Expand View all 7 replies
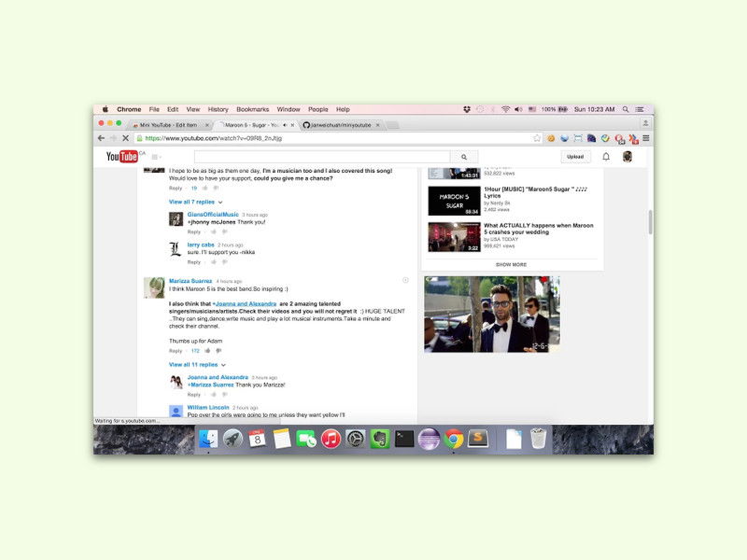The height and width of the screenshot is (560, 747). [x=196, y=202]
